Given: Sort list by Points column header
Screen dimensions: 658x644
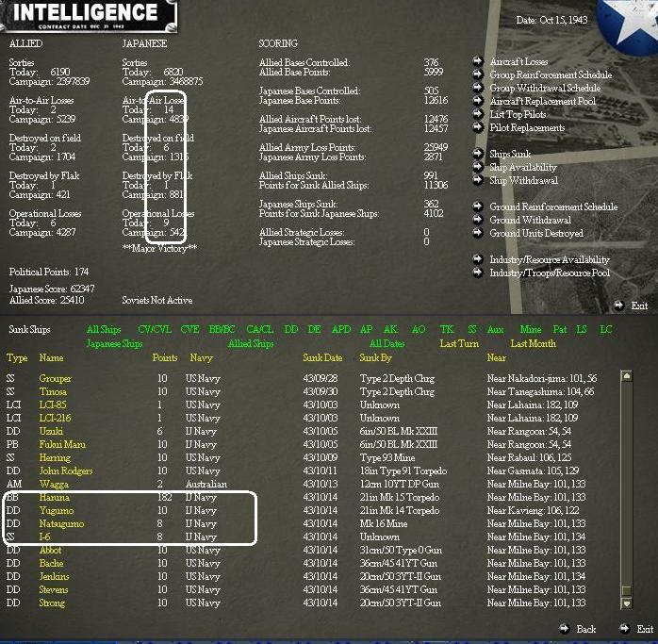Looking at the screenshot, I should (164, 358).
